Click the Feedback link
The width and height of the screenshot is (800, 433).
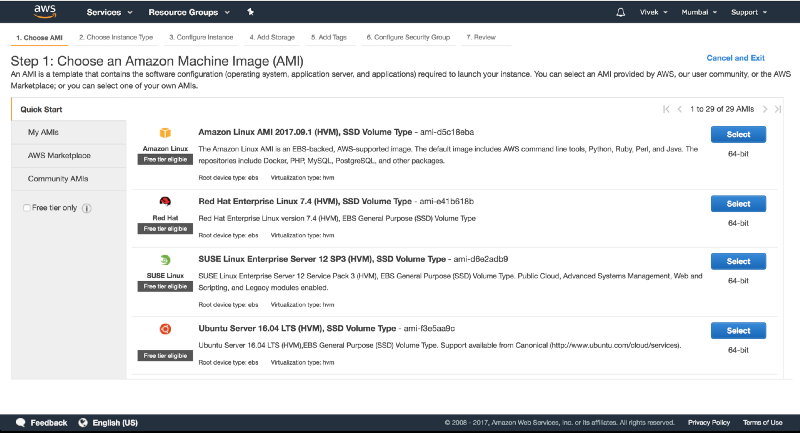click(x=48, y=423)
